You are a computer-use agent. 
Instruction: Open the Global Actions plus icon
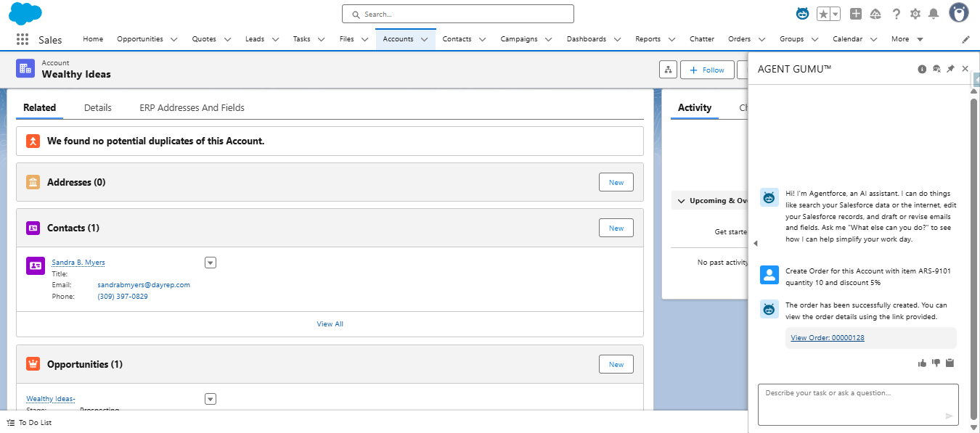(855, 14)
